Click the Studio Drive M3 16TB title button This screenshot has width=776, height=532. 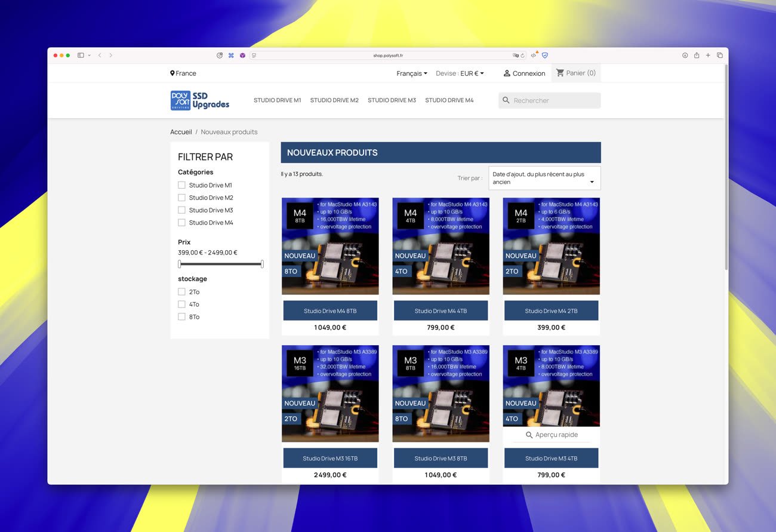[x=330, y=459]
